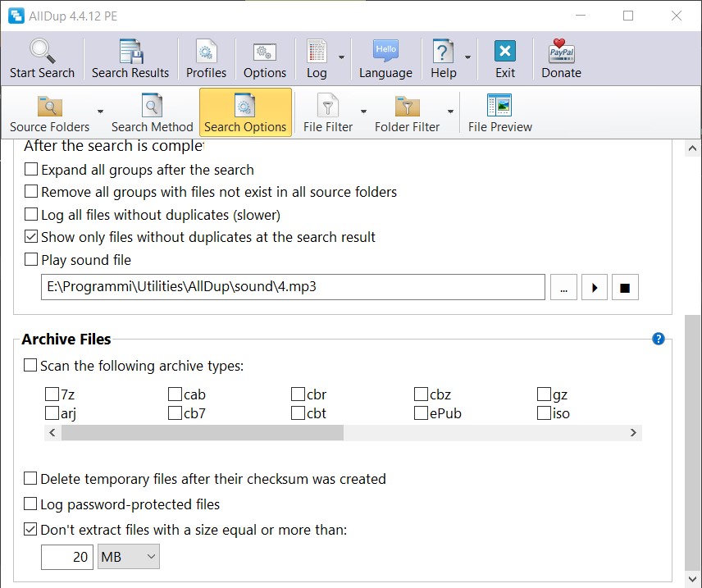Enable Delete temporary files after checksum
Viewport: 702px width, 588px height.
(30, 478)
